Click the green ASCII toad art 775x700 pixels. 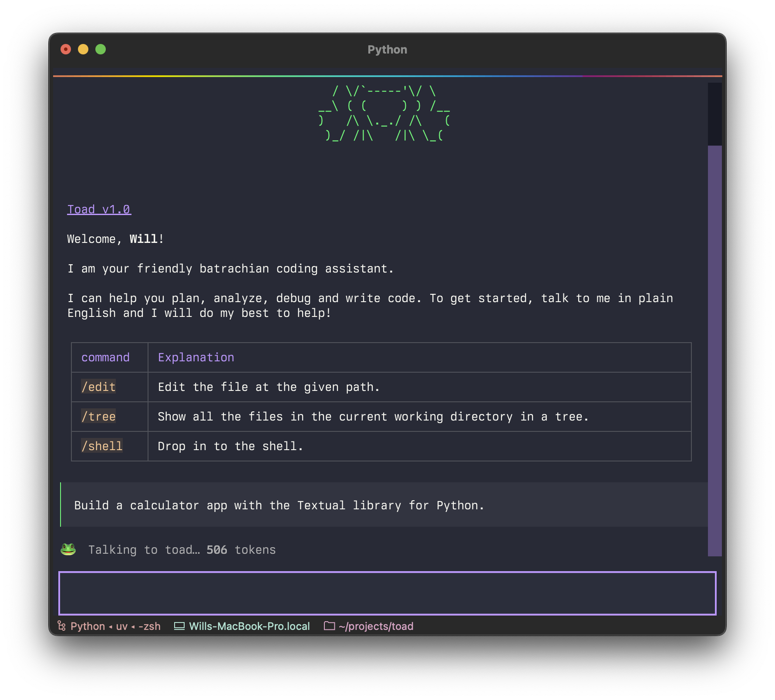point(384,113)
